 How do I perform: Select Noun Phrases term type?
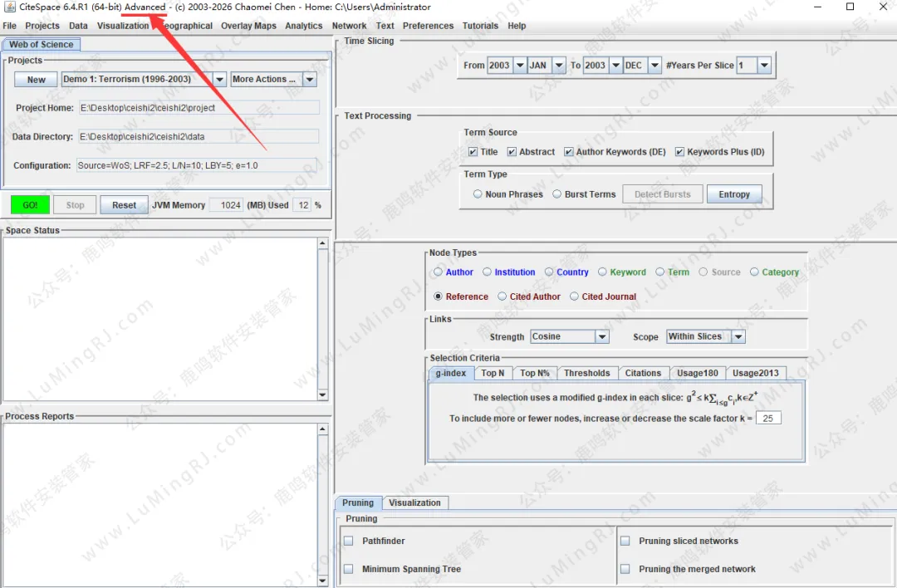click(478, 194)
